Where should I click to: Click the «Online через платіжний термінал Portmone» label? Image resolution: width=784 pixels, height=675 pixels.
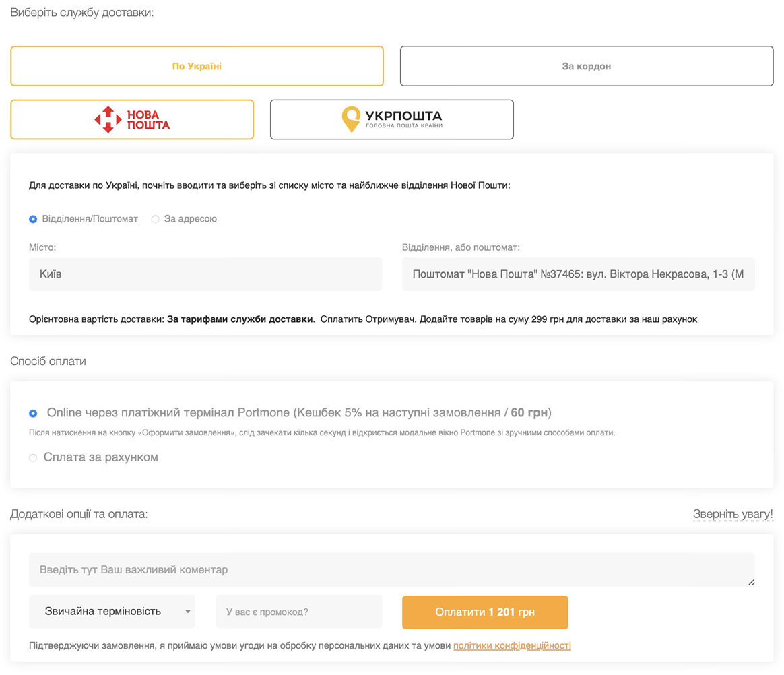coord(298,412)
